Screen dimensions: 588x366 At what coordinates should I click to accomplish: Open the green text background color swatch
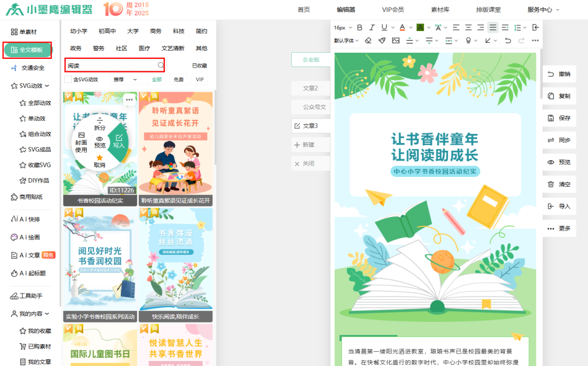coord(420,27)
